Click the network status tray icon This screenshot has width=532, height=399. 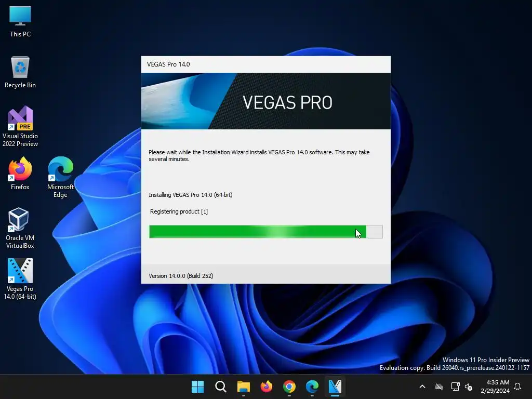click(x=455, y=387)
